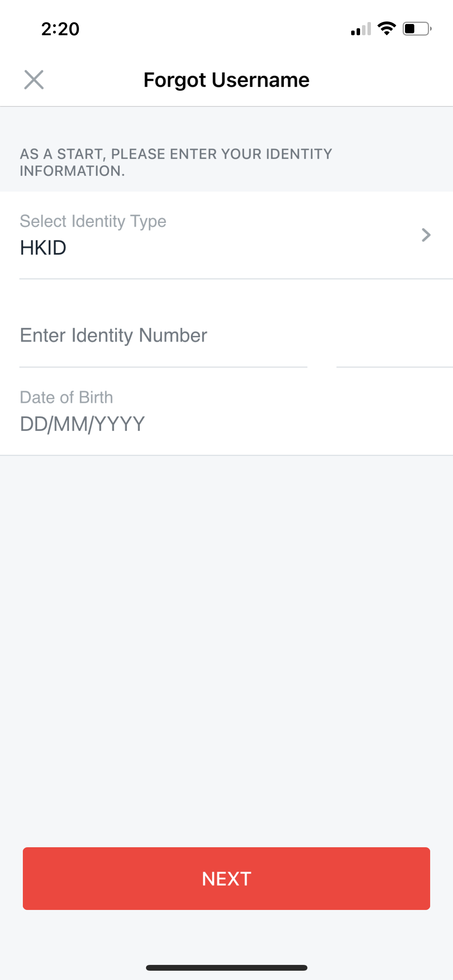Tap the Wi-Fi status icon

pos(386,29)
